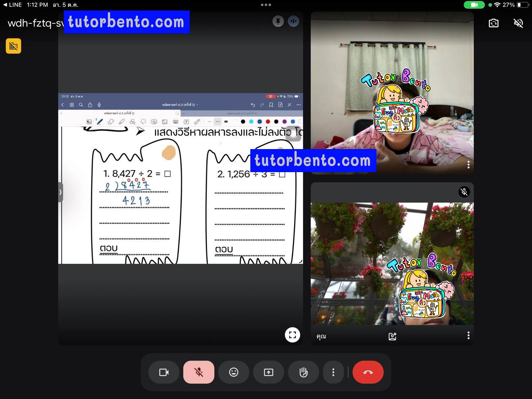Enter fullscreen on the shared presentation
Image resolution: width=532 pixels, height=399 pixels.
point(292,335)
